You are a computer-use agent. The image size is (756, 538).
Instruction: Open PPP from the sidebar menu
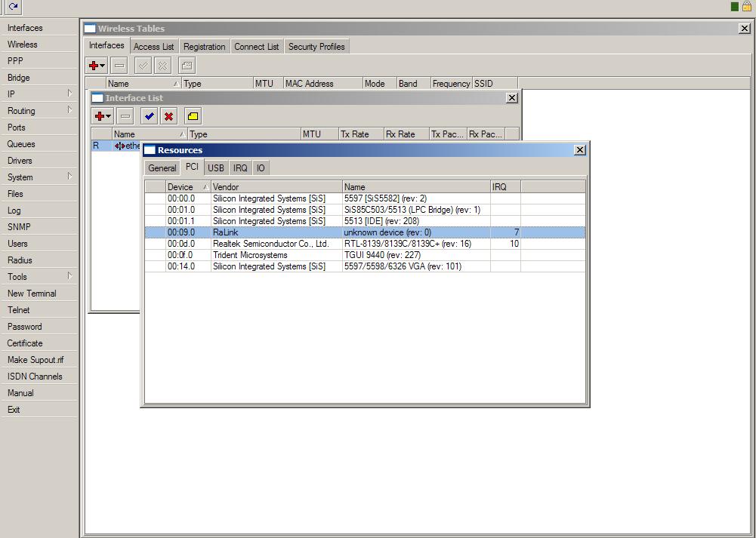pos(39,61)
